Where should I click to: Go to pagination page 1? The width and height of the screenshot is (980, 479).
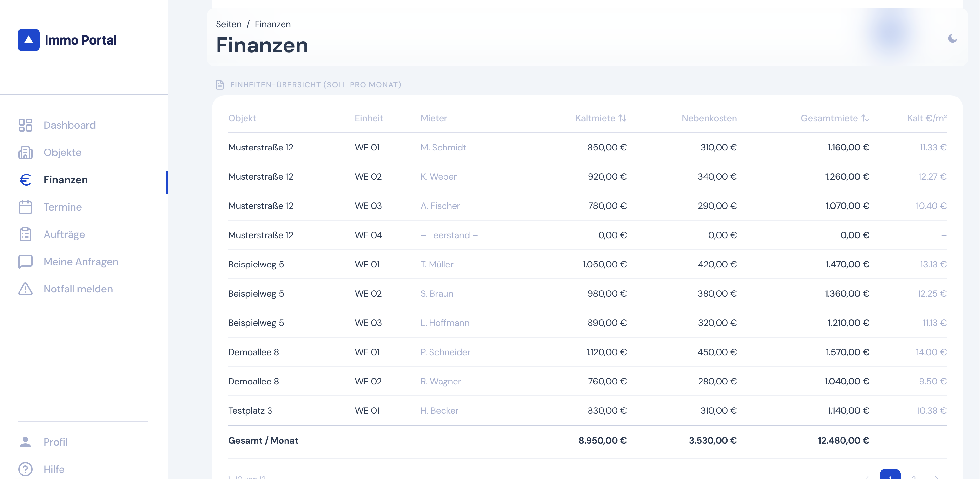pos(890,475)
